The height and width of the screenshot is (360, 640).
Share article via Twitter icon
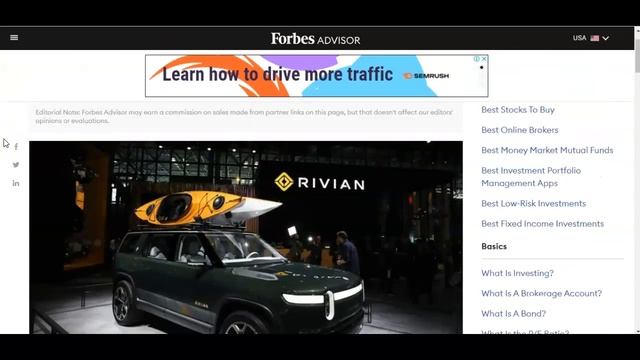tap(16, 165)
